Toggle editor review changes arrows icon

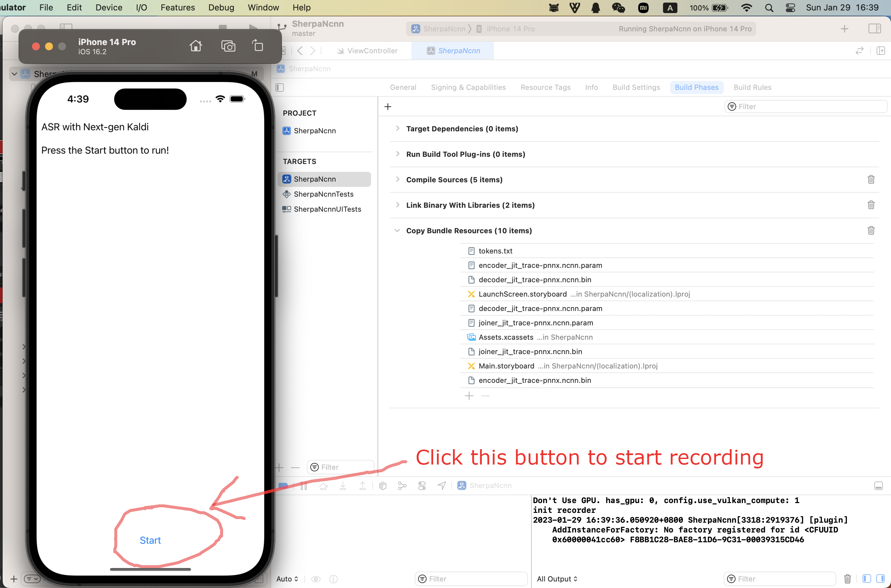859,51
